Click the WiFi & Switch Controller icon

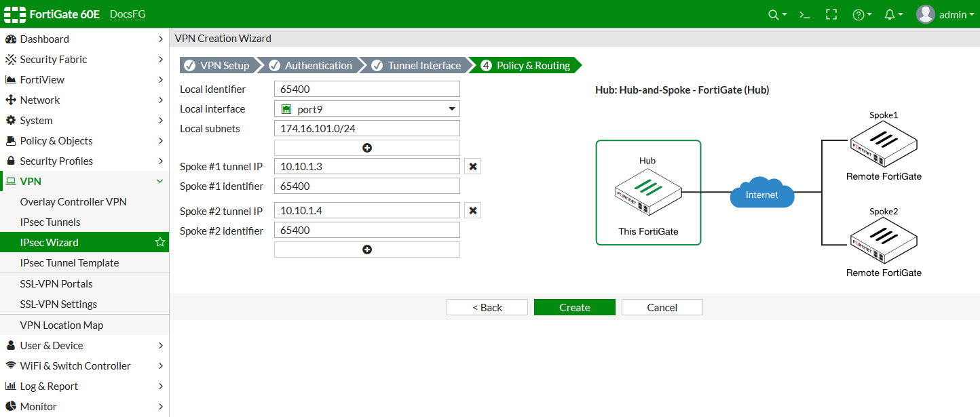click(x=10, y=365)
